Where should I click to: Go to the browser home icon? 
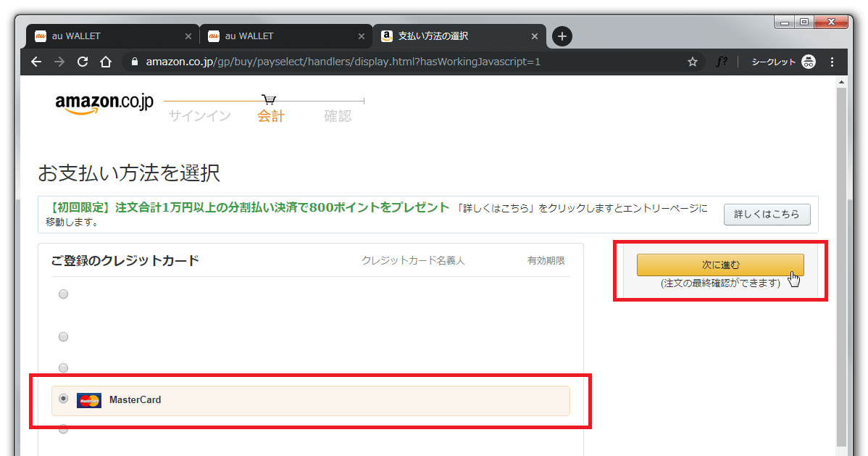point(106,62)
